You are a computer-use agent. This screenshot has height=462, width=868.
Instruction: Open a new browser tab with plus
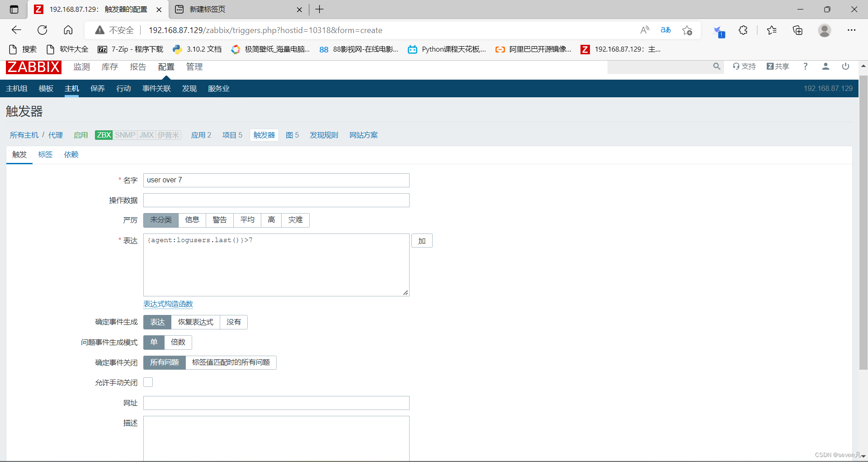(x=320, y=10)
